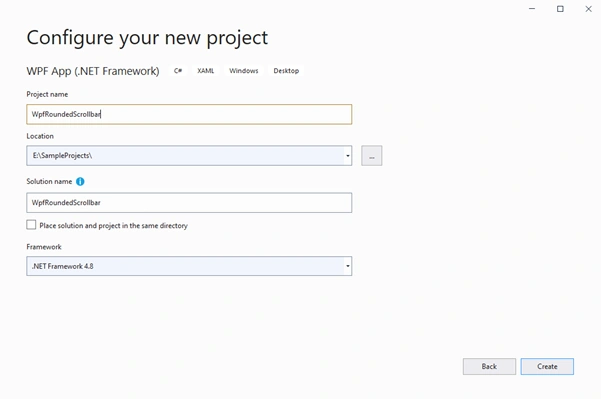Open the Location dropdown arrow
Viewport: 601px width, 399px height.
(348, 156)
